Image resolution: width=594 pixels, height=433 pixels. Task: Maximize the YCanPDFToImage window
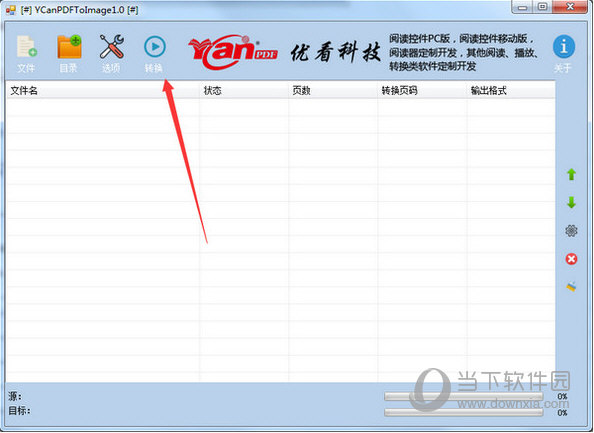click(542, 7)
